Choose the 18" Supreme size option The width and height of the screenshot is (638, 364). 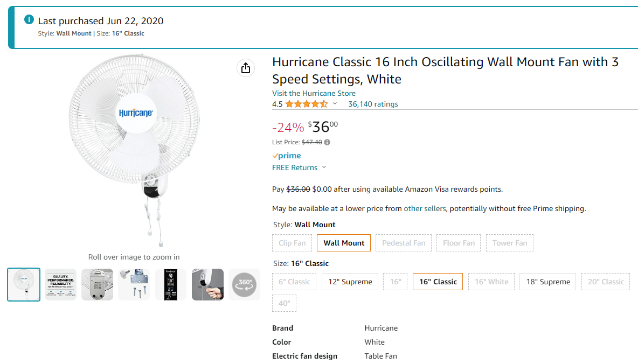coord(547,282)
